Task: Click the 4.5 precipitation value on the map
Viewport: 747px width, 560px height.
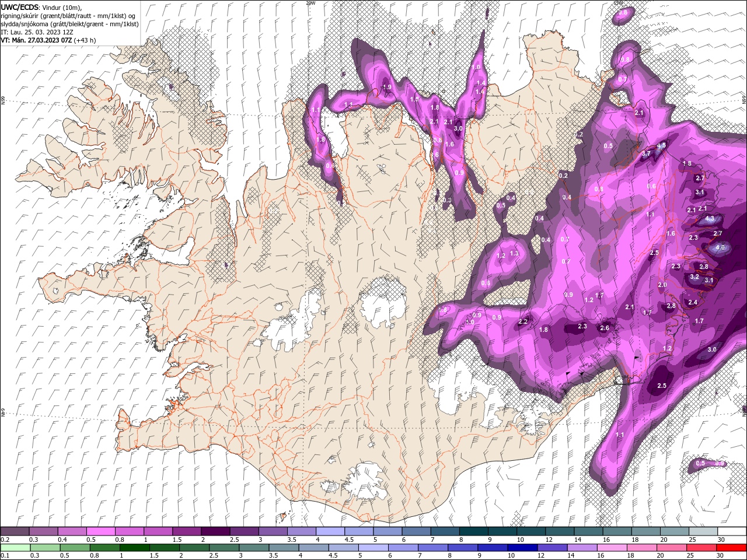Action: 661,145
